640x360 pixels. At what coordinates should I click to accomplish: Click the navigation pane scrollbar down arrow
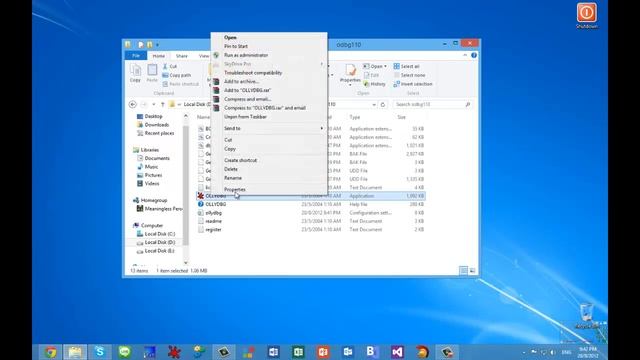click(186, 263)
